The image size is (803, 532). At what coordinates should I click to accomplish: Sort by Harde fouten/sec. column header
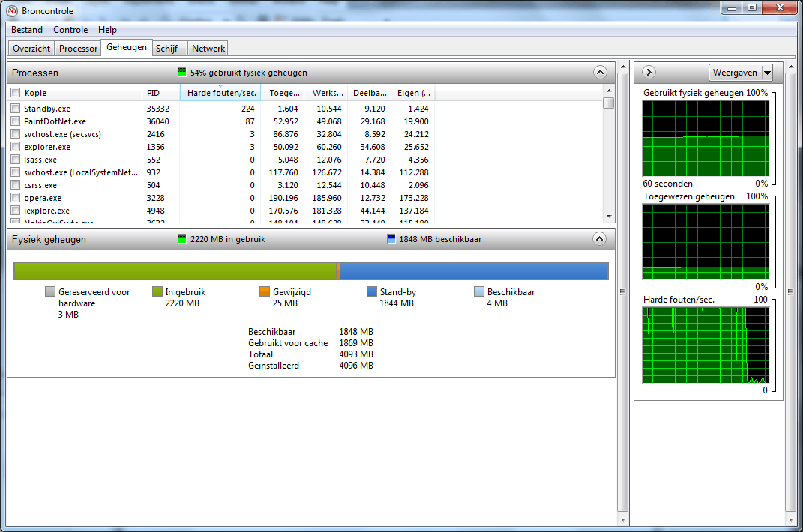click(x=220, y=93)
